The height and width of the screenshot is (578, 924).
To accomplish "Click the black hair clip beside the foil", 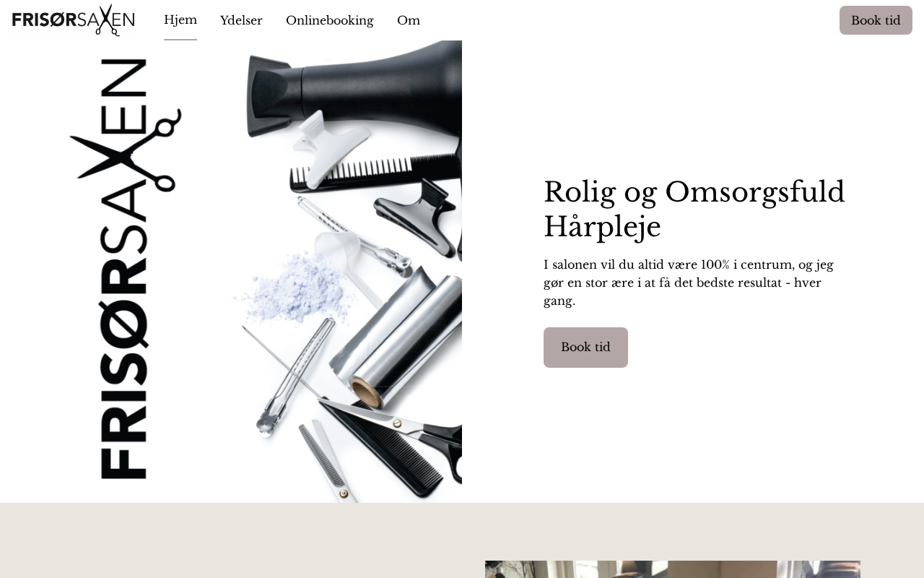I will pos(417,217).
